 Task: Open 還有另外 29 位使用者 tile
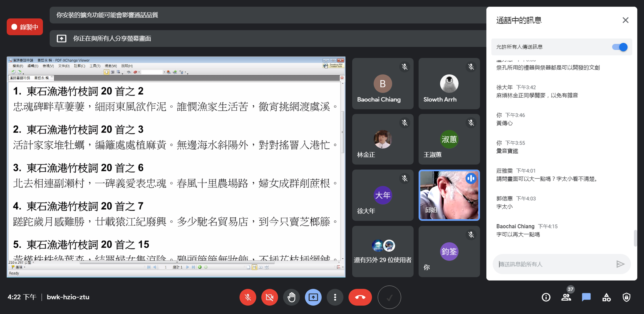(383, 252)
